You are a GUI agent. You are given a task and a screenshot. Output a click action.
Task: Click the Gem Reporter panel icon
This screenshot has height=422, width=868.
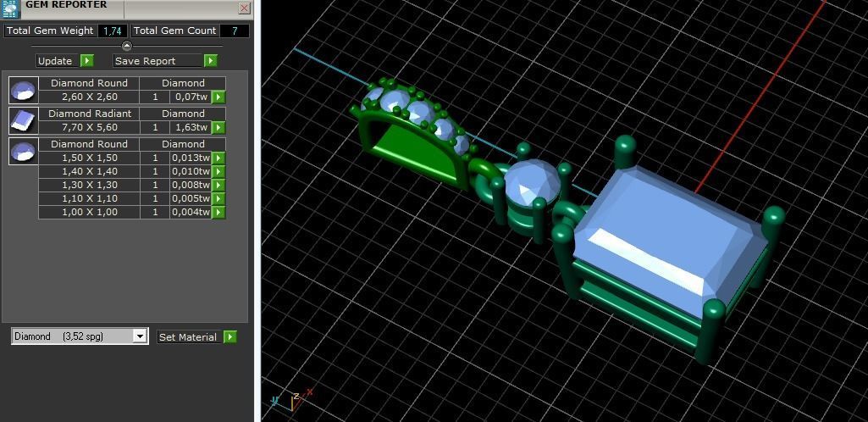tap(11, 8)
